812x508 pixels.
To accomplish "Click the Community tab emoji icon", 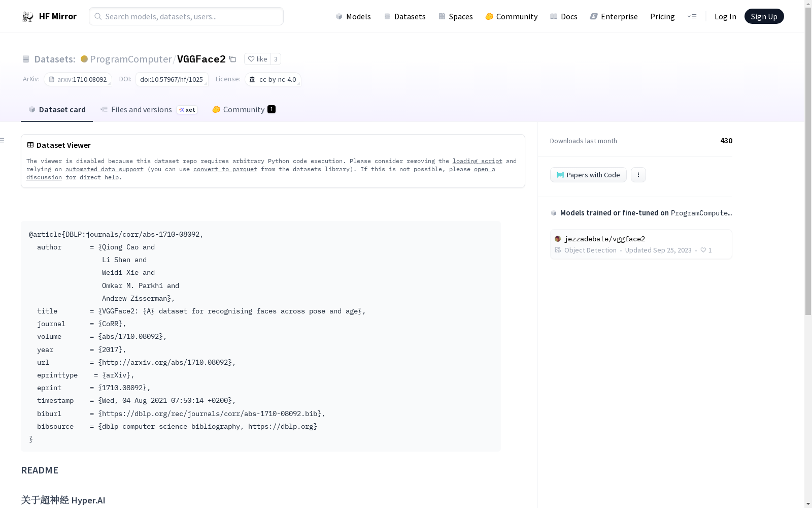I will click(216, 109).
